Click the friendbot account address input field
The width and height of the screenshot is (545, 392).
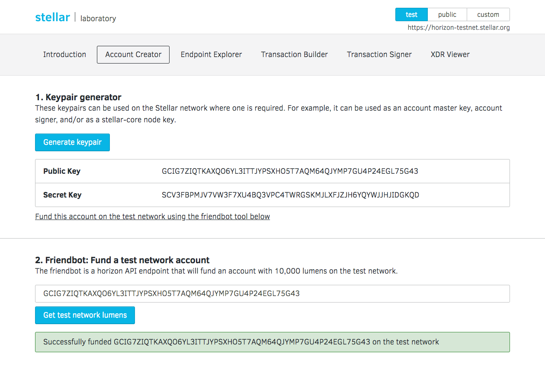272,293
